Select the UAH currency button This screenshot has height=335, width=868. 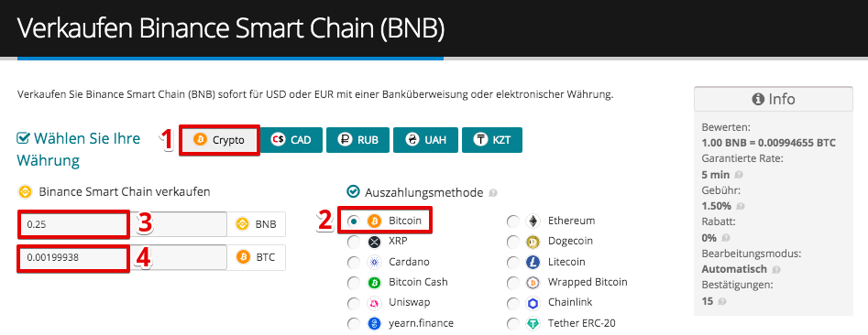click(425, 140)
